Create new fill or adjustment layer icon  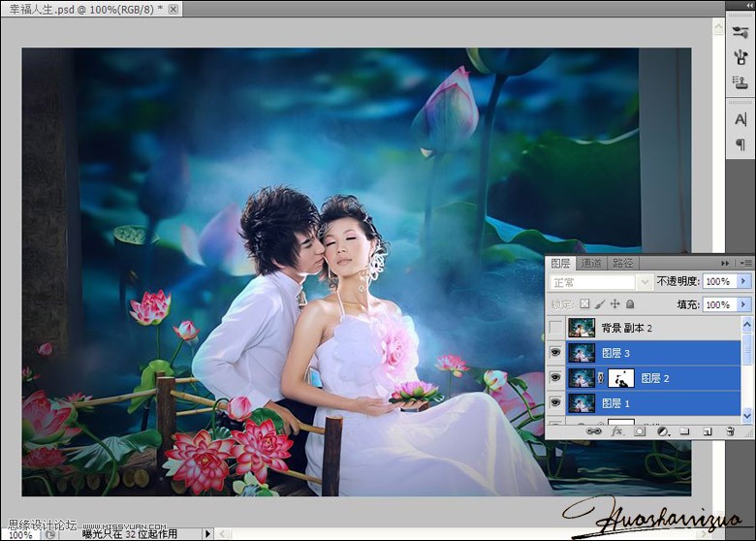click(x=663, y=432)
